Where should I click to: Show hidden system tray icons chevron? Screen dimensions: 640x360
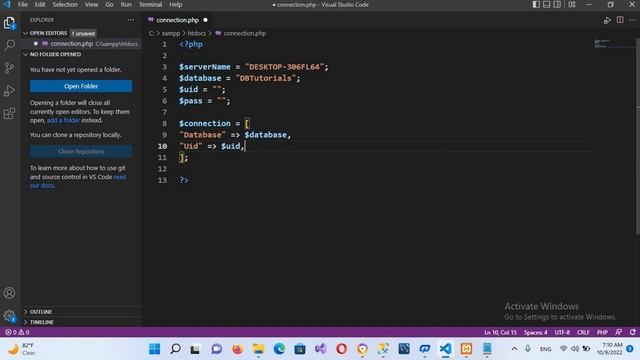(514, 349)
